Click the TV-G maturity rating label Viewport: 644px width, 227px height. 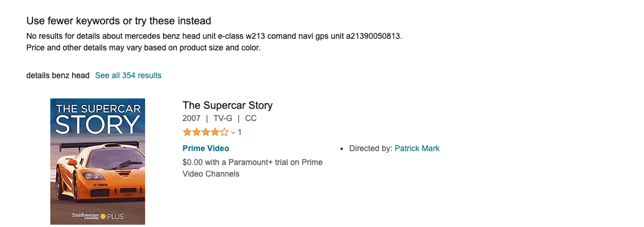[x=223, y=119]
